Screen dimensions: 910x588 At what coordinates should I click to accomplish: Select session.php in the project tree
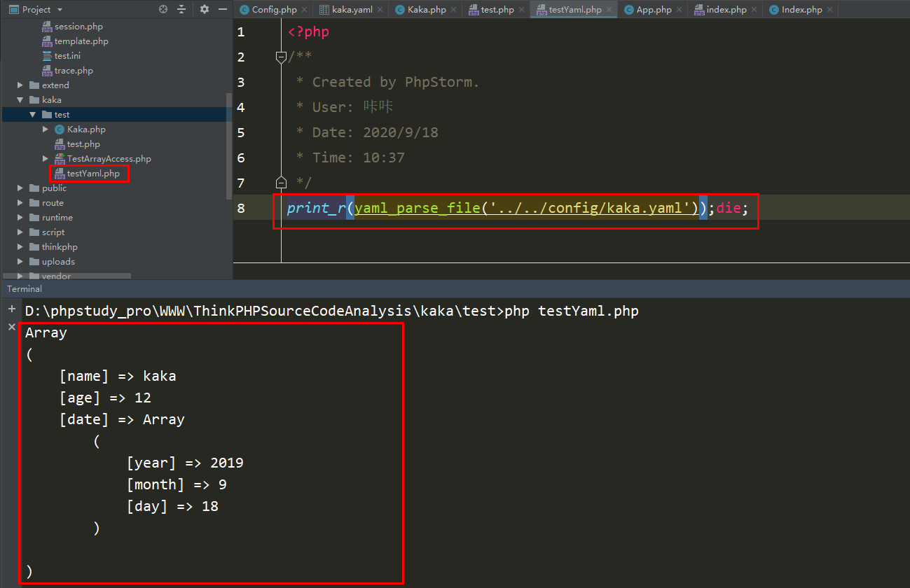(78, 27)
